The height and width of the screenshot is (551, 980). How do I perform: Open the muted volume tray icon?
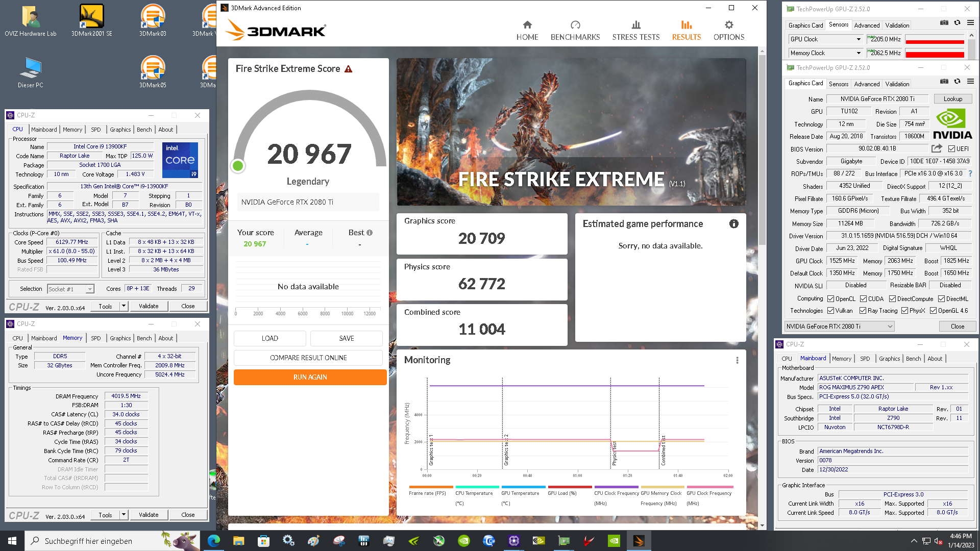[x=938, y=541]
